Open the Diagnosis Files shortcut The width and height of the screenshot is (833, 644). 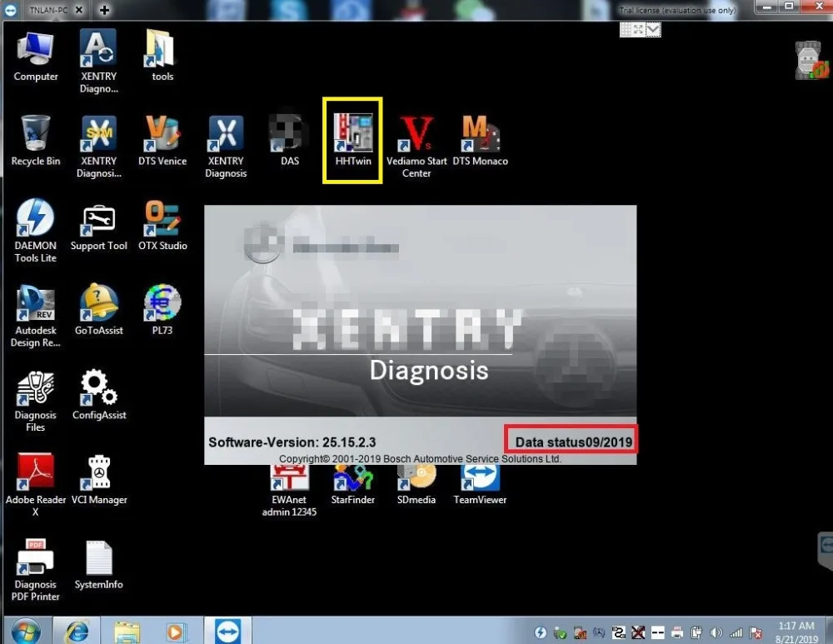tap(36, 400)
